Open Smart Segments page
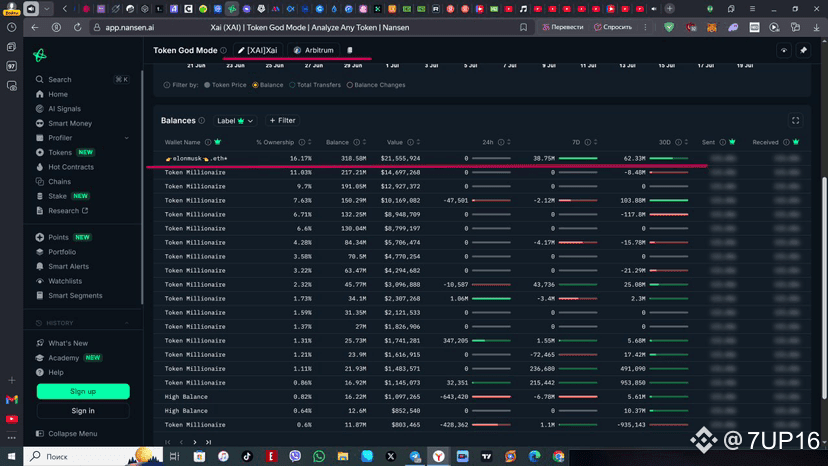This screenshot has height=466, width=828. pos(75,295)
